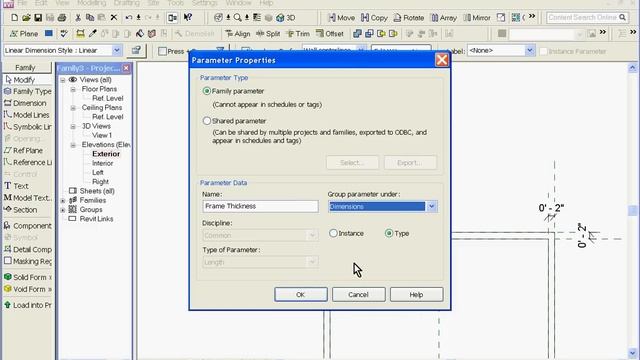Viewport: 640px width, 360px height.
Task: Collapse Views (all) tree node
Action: (63, 80)
